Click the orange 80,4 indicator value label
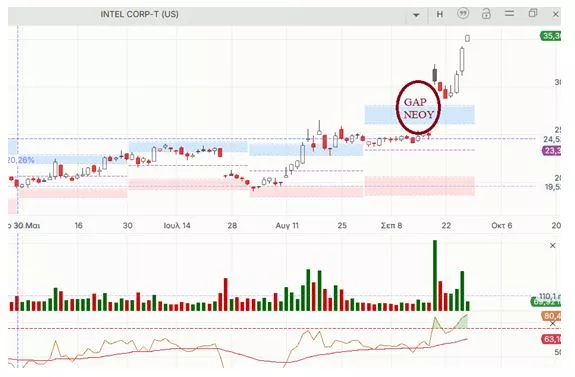The height and width of the screenshot is (377, 575). coord(552,316)
